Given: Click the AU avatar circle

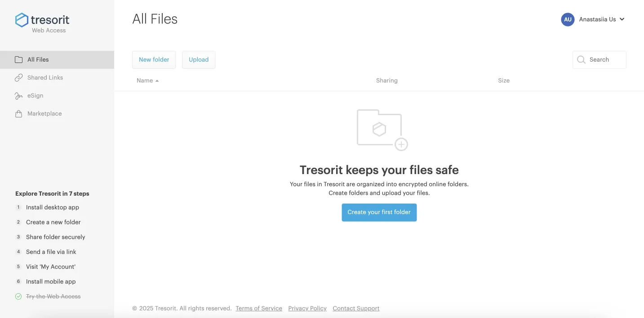Looking at the screenshot, I should [x=567, y=19].
